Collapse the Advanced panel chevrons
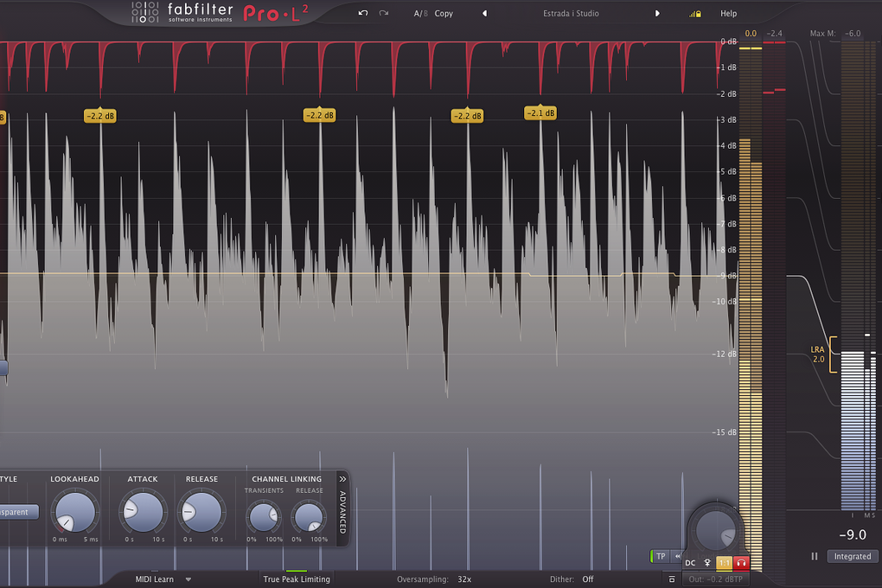Screen dimensions: 882x588 pyautogui.click(x=342, y=479)
